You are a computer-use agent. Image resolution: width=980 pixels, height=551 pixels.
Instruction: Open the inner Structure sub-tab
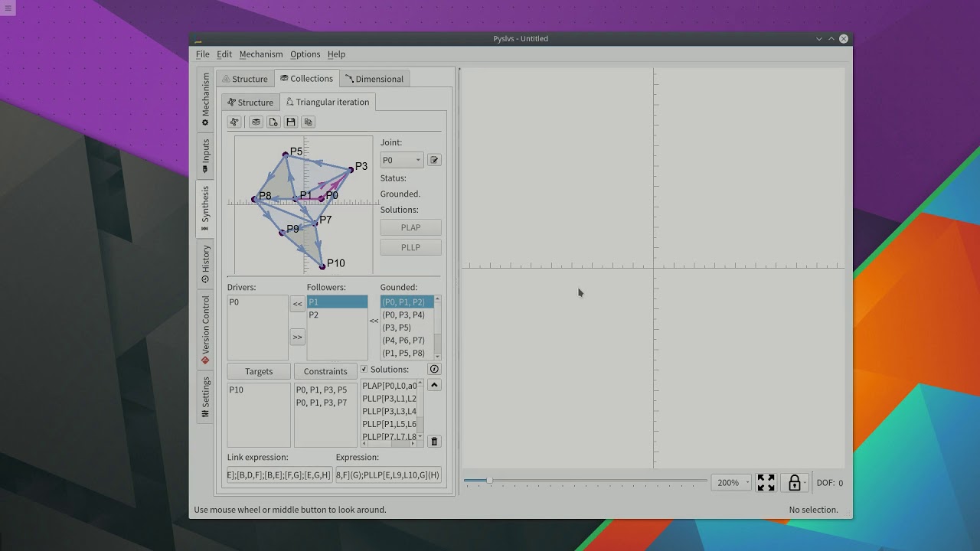click(x=250, y=102)
